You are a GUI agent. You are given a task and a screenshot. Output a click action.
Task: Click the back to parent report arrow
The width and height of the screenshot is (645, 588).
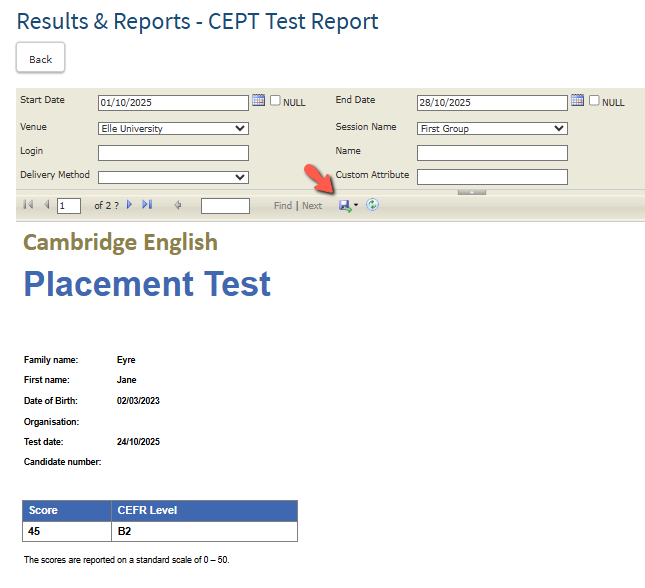click(178, 205)
